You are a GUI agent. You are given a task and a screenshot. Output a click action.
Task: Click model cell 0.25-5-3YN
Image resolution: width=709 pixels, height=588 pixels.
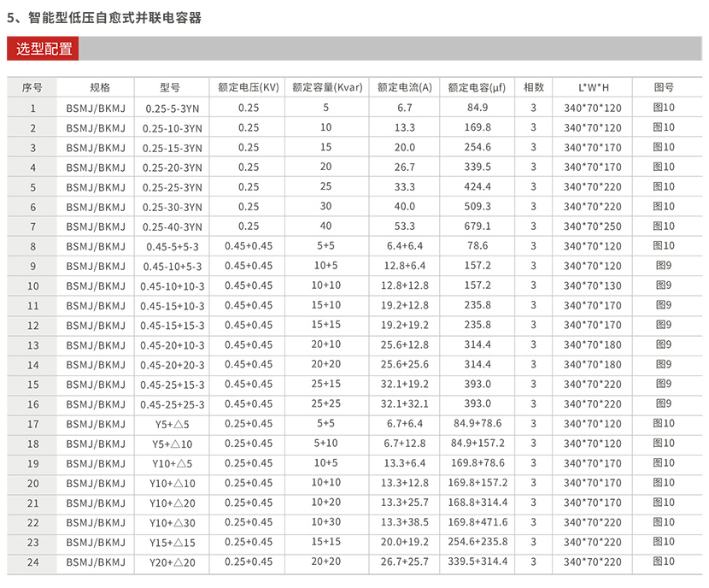(x=173, y=109)
